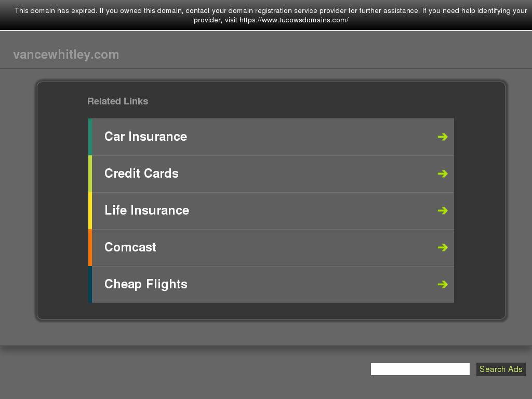
Task: Click the arrow icon beside Life Insurance
Action: point(442,210)
